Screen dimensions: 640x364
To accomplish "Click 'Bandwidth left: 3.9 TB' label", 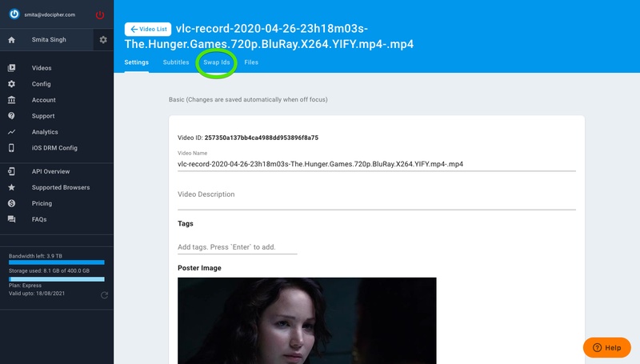I will 35,256.
